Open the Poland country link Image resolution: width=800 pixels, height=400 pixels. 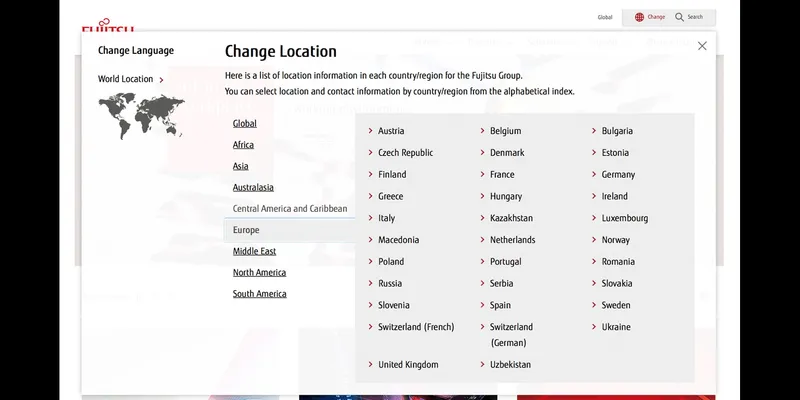pos(391,262)
